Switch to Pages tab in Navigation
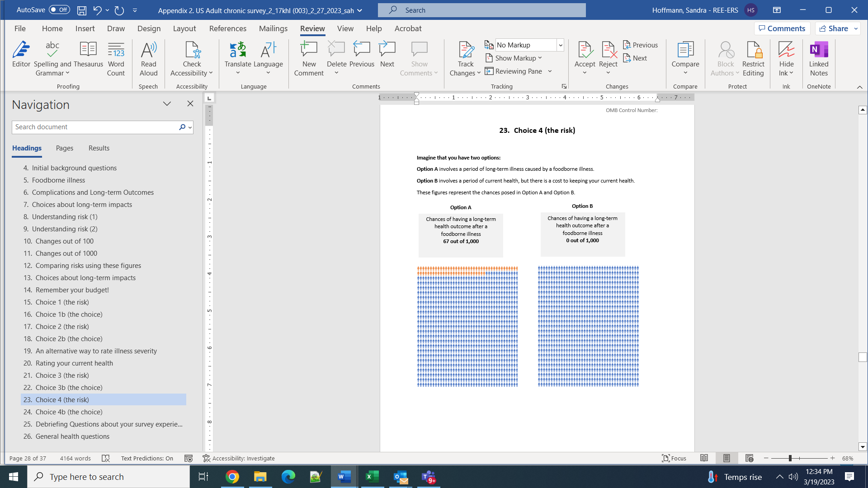The height and width of the screenshot is (488, 868). click(x=64, y=148)
